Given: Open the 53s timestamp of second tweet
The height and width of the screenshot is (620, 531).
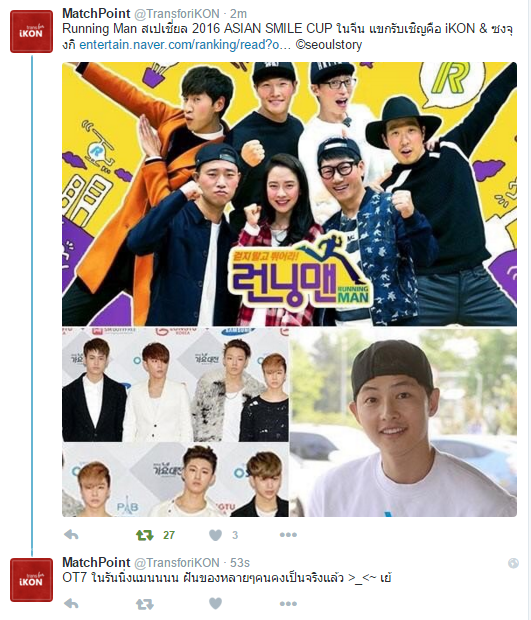Looking at the screenshot, I should coord(240,563).
